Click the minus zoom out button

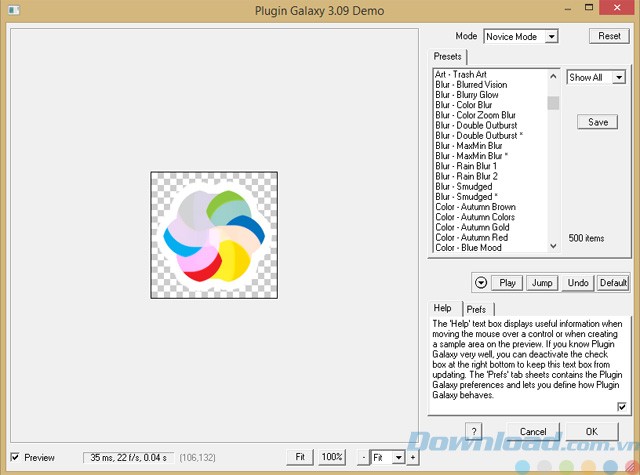pyautogui.click(x=362, y=457)
